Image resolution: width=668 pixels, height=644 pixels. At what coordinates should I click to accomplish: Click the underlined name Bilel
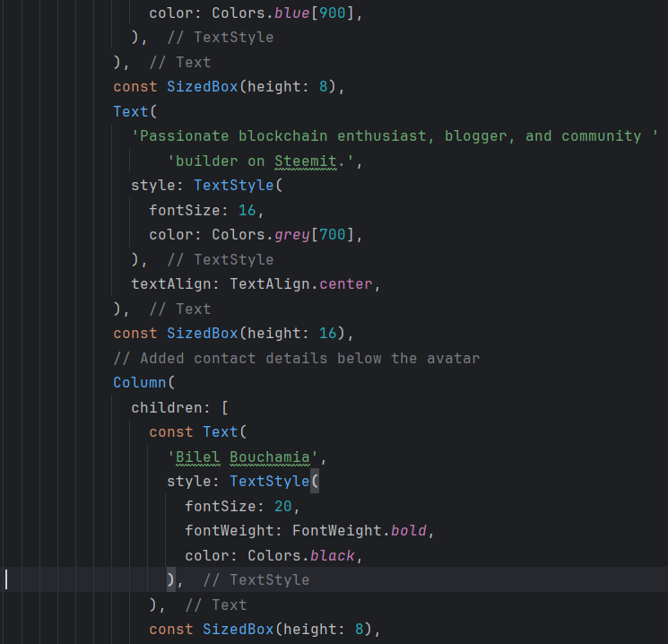[x=198, y=457]
